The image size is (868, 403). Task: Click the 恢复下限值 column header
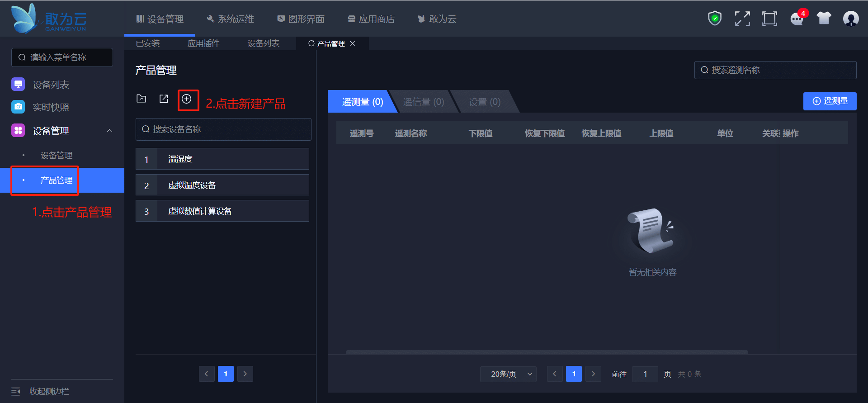click(545, 133)
